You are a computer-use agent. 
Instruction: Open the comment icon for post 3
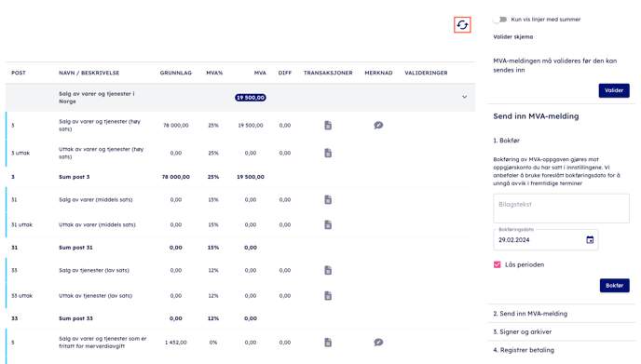pos(378,126)
